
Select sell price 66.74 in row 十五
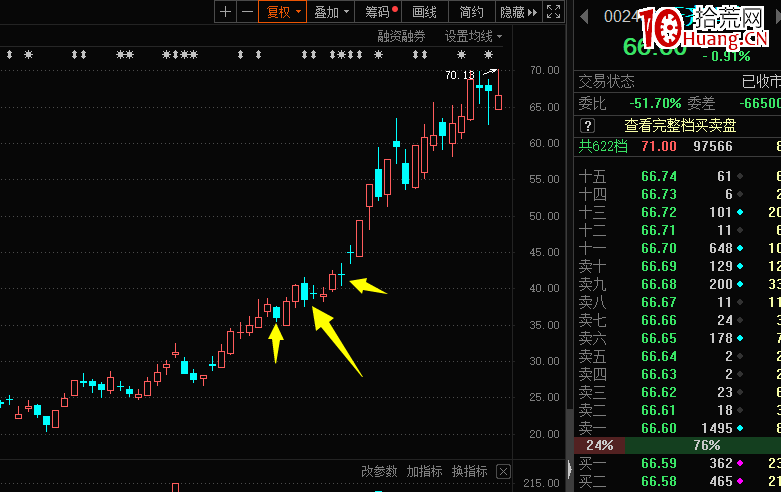658,176
